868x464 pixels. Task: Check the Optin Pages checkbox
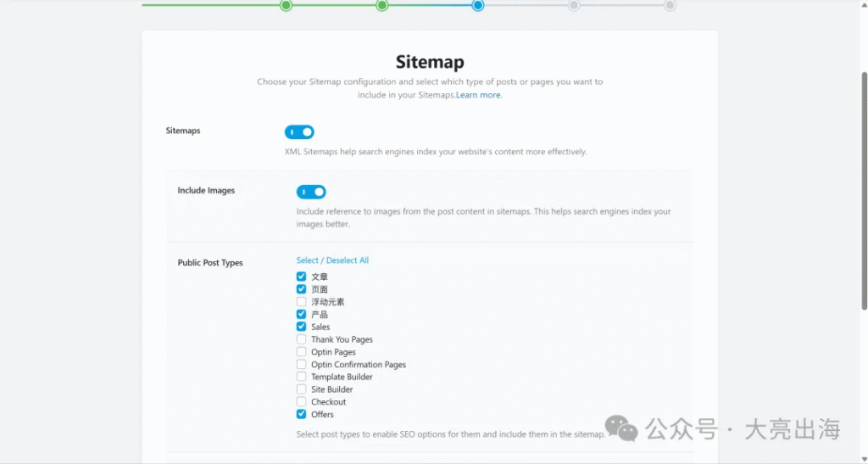pyautogui.click(x=301, y=351)
